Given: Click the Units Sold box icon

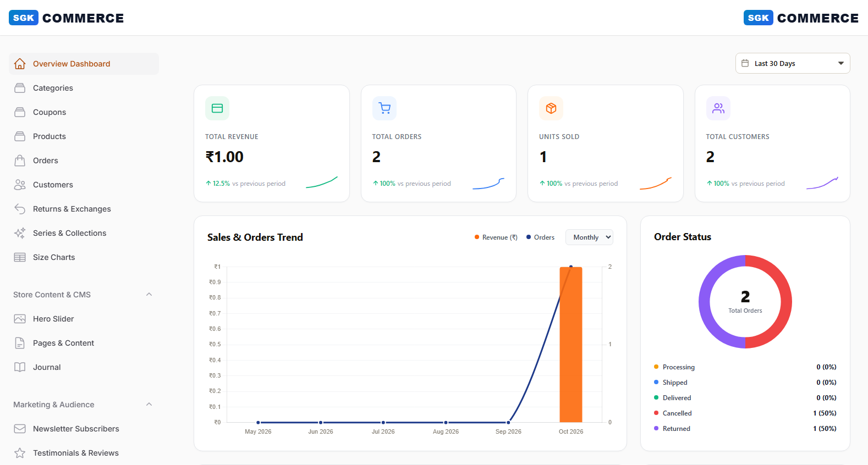Looking at the screenshot, I should point(551,108).
